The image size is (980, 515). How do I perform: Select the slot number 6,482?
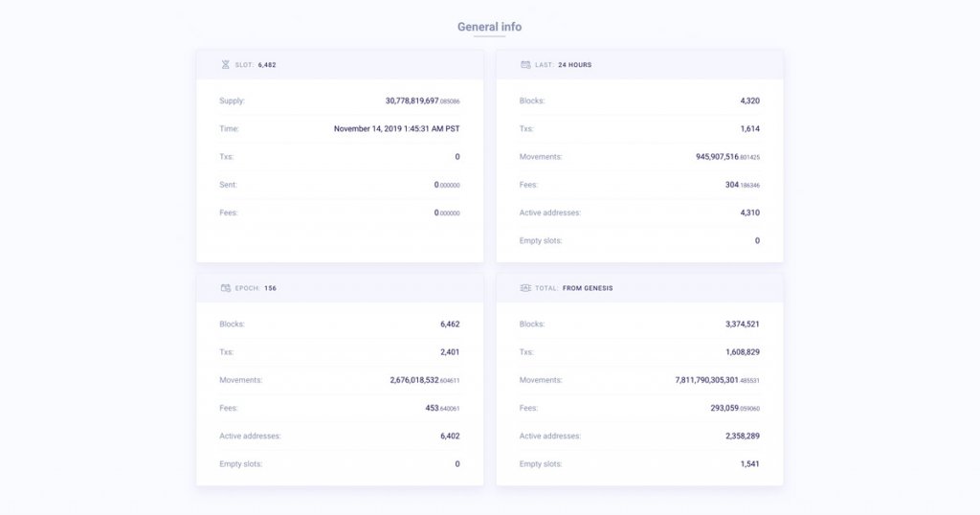coord(267,65)
